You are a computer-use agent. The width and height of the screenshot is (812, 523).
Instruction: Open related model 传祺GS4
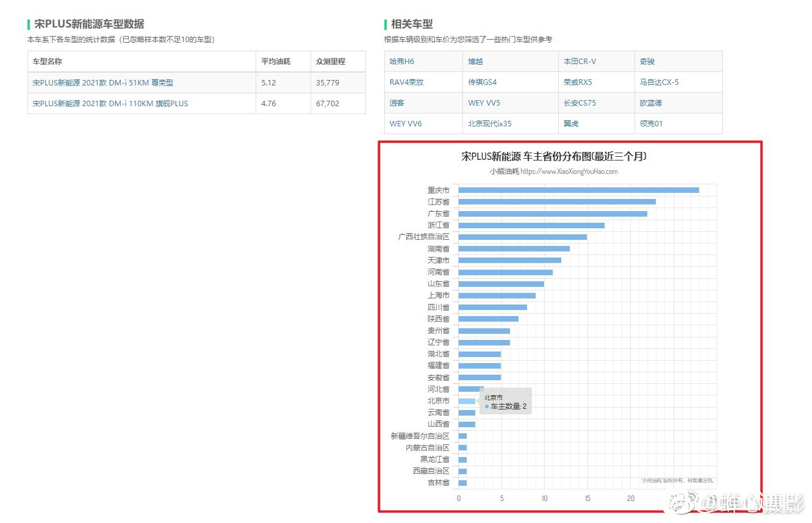tap(483, 82)
